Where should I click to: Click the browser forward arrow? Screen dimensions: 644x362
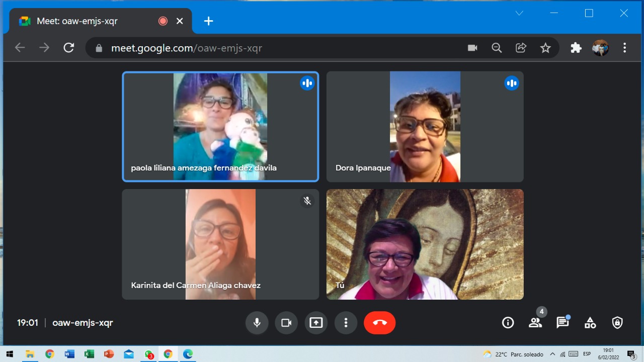[x=44, y=48]
